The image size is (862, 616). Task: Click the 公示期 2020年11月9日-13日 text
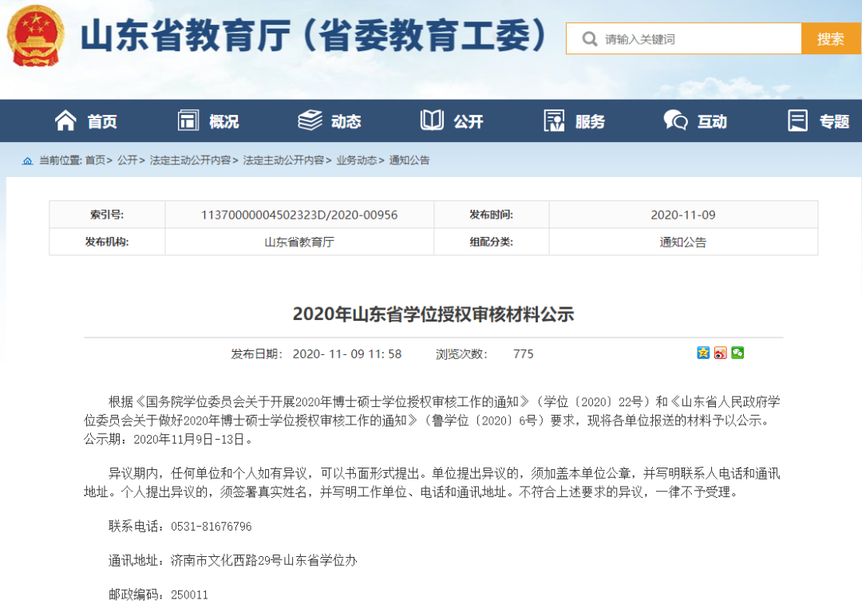pyautogui.click(x=168, y=440)
